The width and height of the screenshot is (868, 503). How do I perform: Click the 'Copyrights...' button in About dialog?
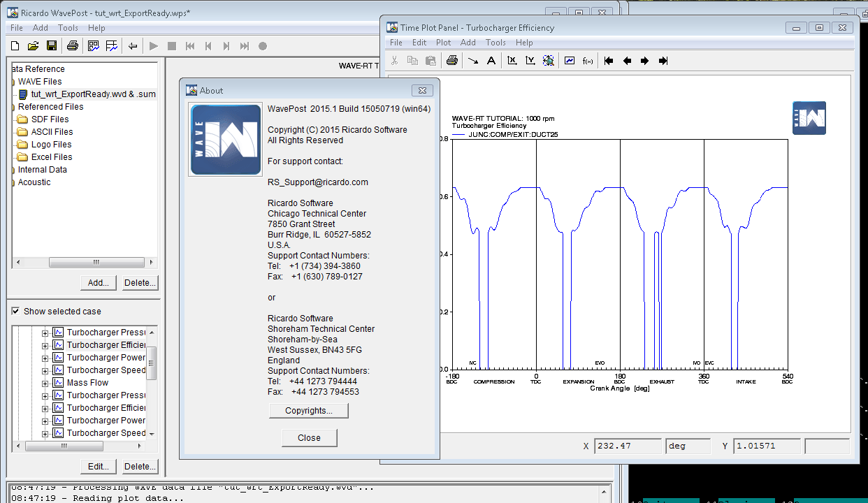click(309, 411)
